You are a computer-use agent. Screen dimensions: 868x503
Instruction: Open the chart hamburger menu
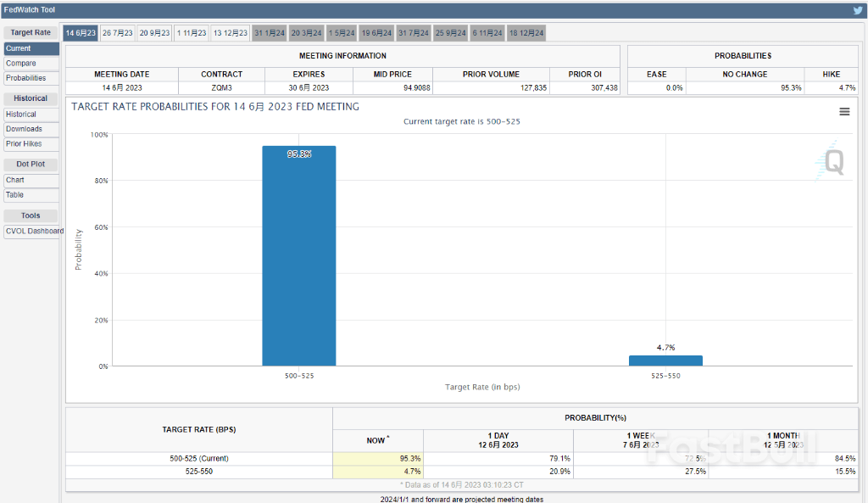click(844, 111)
